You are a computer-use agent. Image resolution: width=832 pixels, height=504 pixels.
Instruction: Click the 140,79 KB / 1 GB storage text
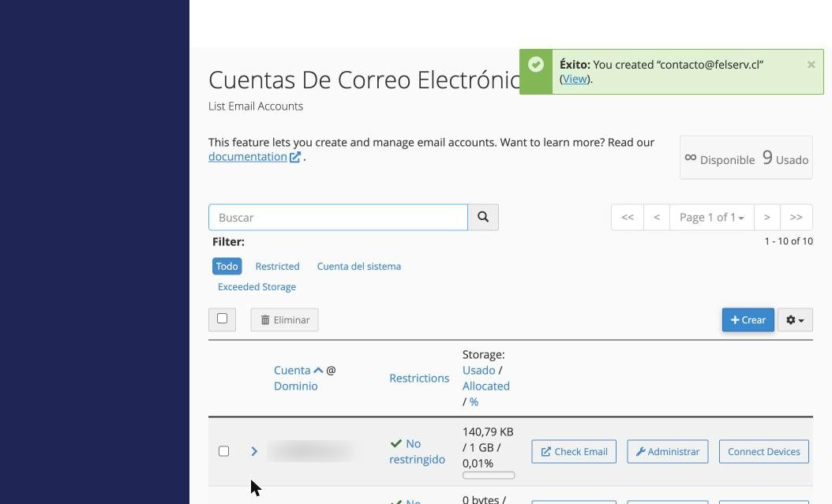488,447
